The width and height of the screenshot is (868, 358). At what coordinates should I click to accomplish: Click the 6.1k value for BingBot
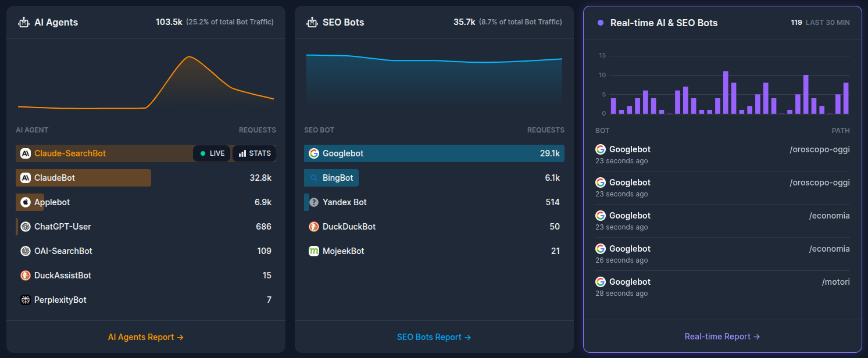coord(552,178)
